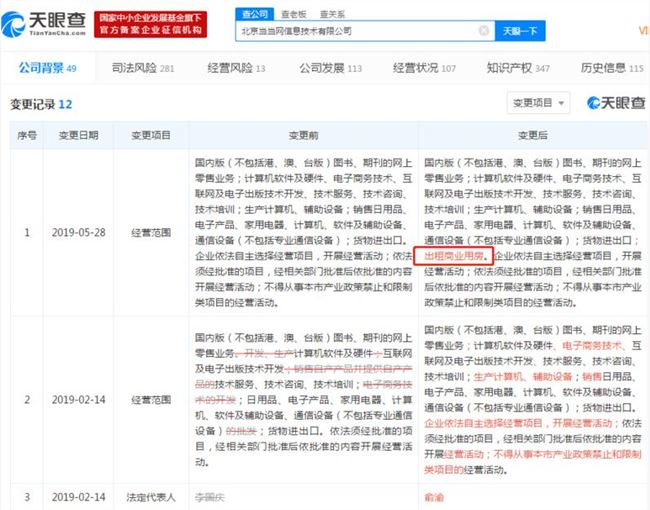The height and width of the screenshot is (510, 650).
Task: Open the 公司背景 49 section
Action: point(48,68)
